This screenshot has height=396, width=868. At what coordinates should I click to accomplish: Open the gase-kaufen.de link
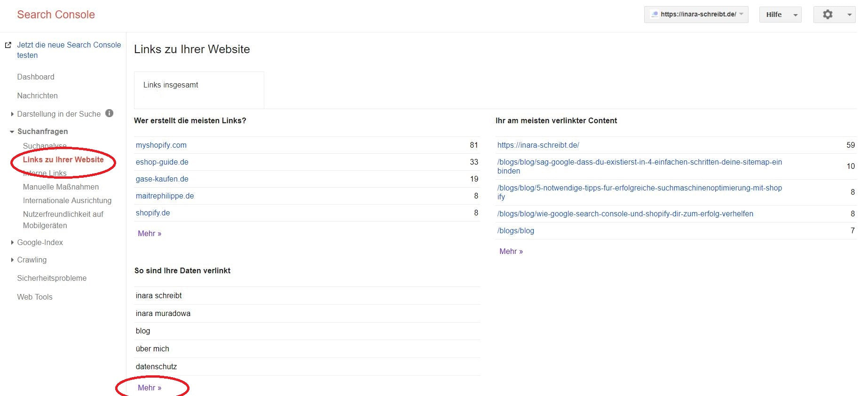tap(162, 179)
